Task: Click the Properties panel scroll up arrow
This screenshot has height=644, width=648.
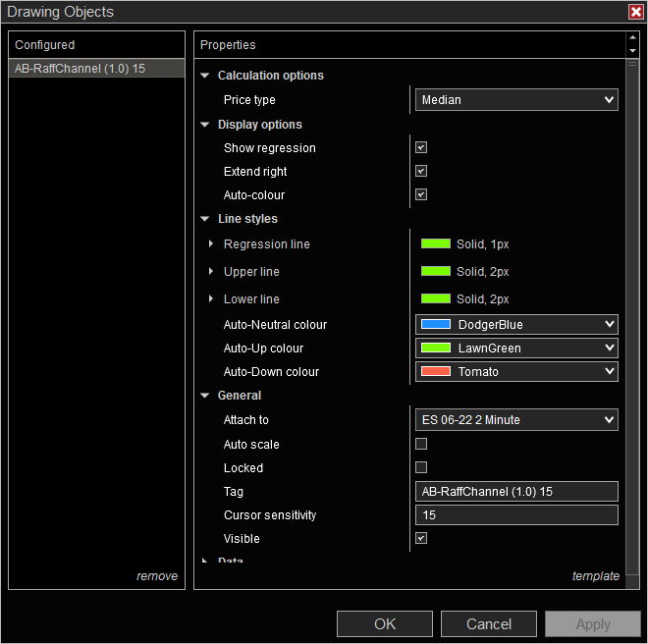Action: tap(632, 39)
